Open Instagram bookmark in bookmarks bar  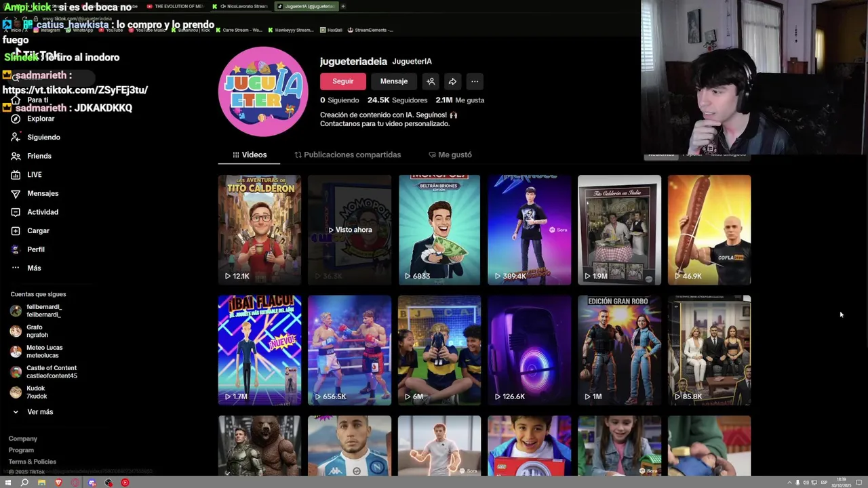(x=47, y=30)
